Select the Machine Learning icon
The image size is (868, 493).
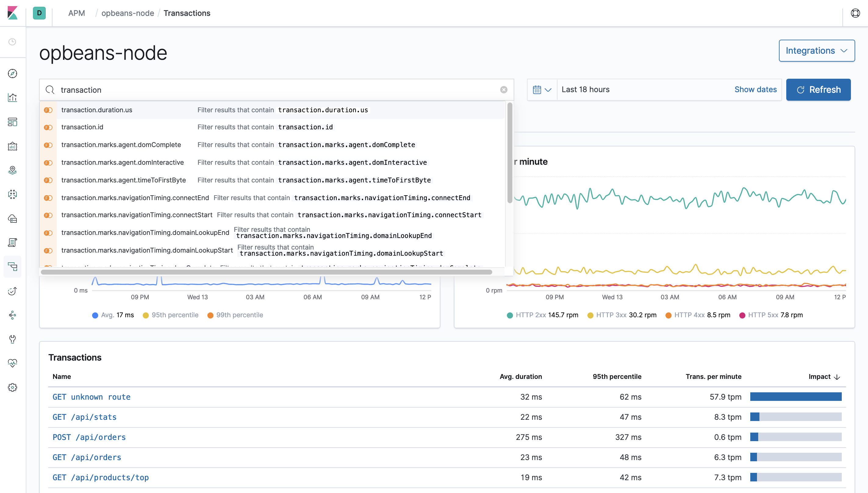(13, 194)
